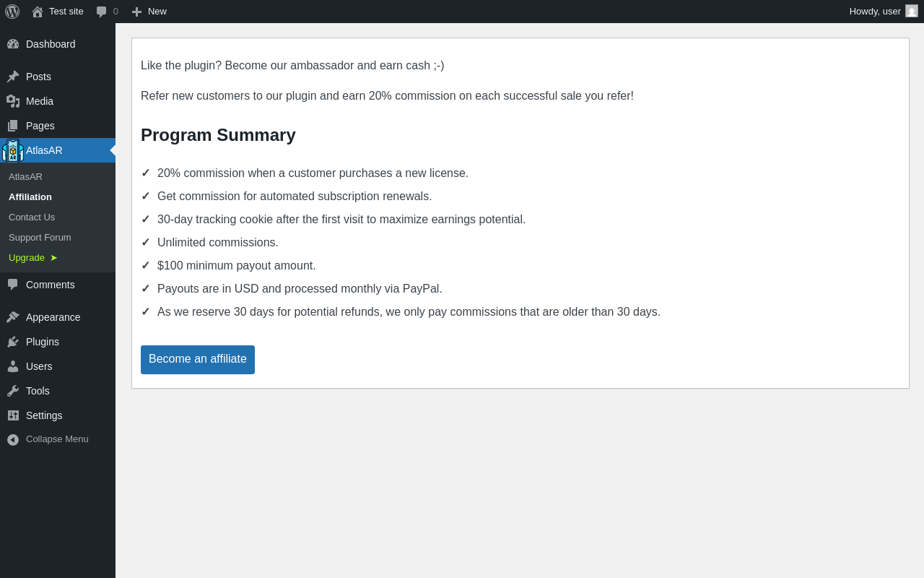The width and height of the screenshot is (924, 578).
Task: Open the Support Forum submenu link
Action: tap(40, 238)
